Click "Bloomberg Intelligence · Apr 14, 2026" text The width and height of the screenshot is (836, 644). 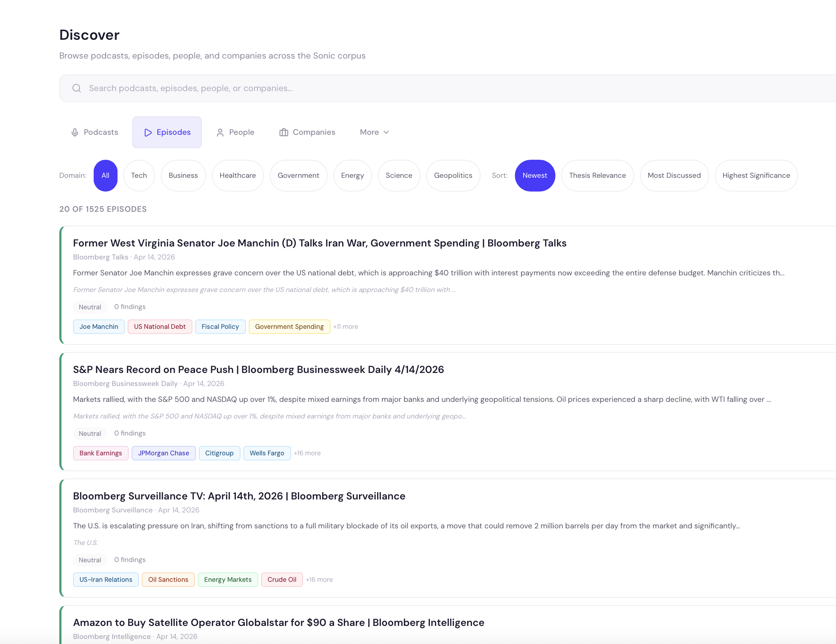point(135,637)
